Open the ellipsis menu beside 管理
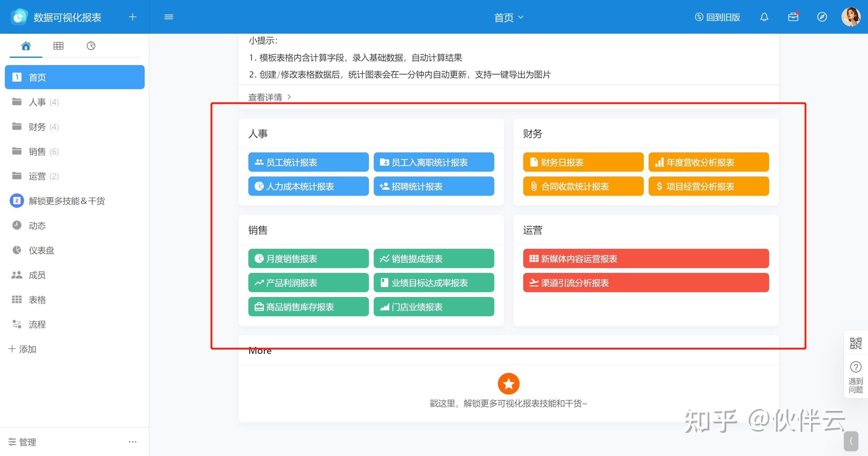This screenshot has width=868, height=456. coord(132,442)
